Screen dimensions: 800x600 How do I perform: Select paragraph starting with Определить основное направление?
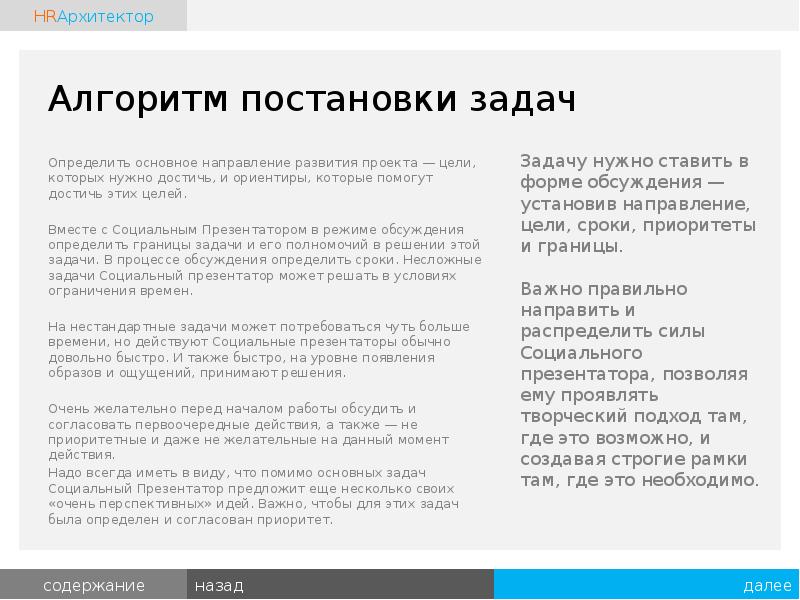pyautogui.click(x=262, y=177)
